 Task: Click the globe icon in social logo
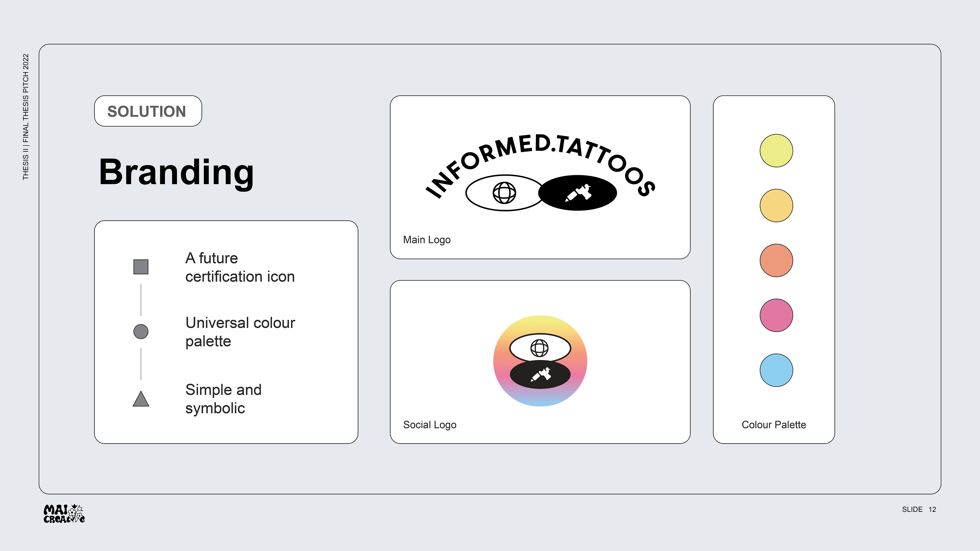[x=540, y=347]
